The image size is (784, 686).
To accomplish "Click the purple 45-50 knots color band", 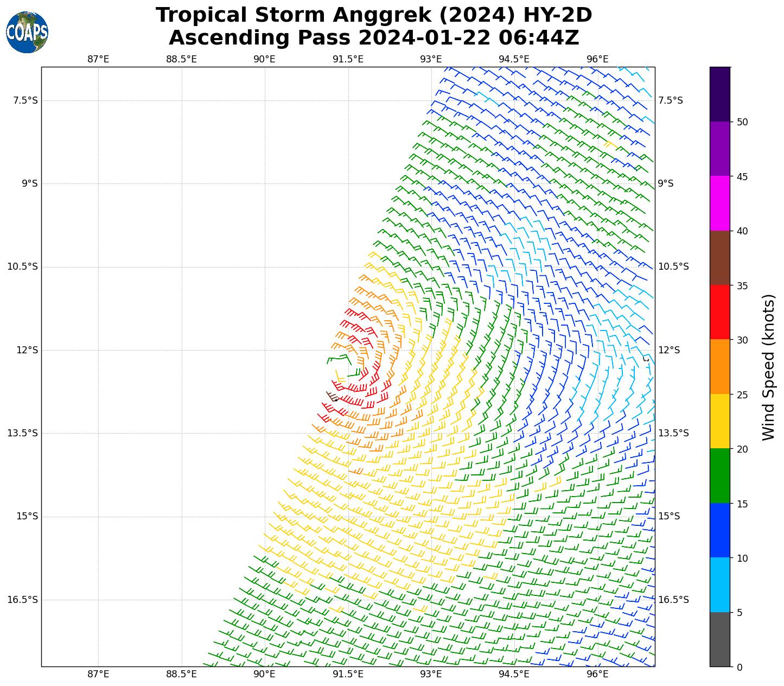I will click(720, 148).
